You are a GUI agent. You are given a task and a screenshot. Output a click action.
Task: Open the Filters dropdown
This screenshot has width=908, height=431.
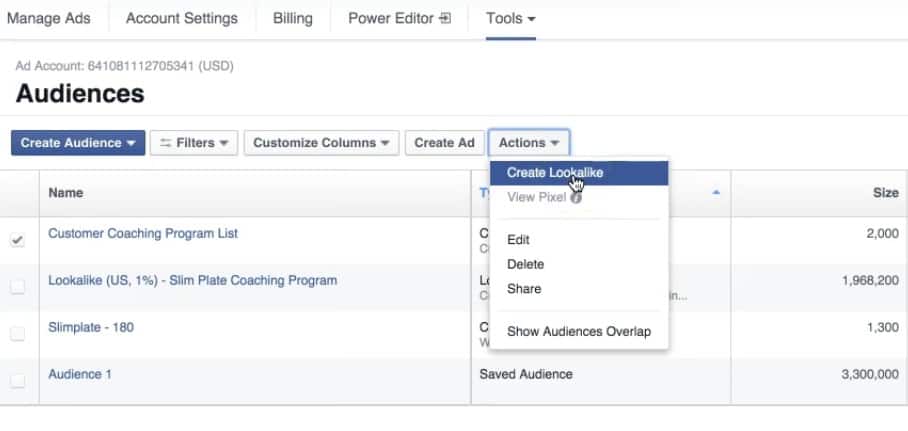click(x=193, y=143)
